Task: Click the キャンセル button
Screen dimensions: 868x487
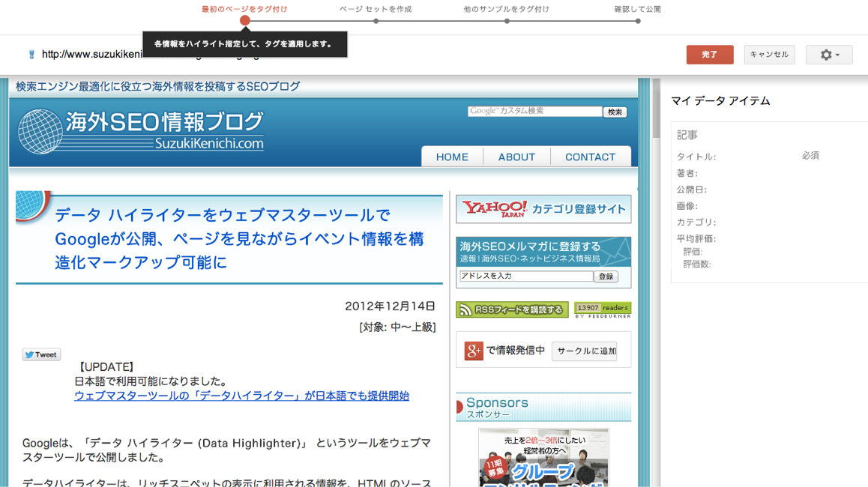Action: click(x=769, y=55)
